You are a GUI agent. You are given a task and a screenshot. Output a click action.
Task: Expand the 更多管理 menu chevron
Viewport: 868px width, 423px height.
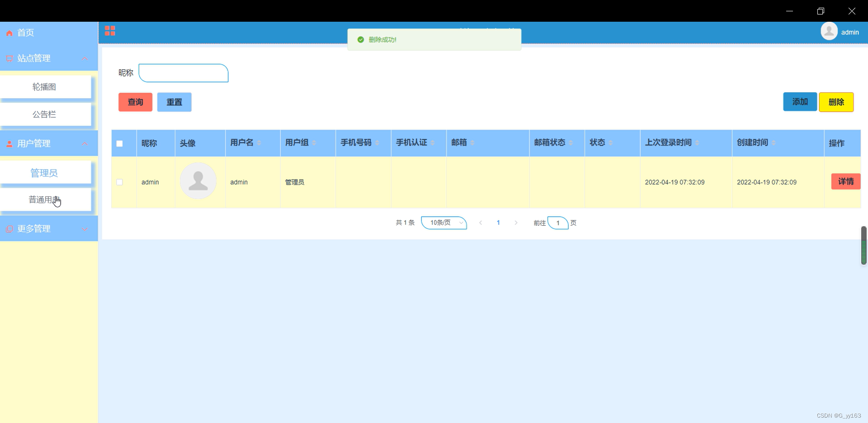(85, 229)
